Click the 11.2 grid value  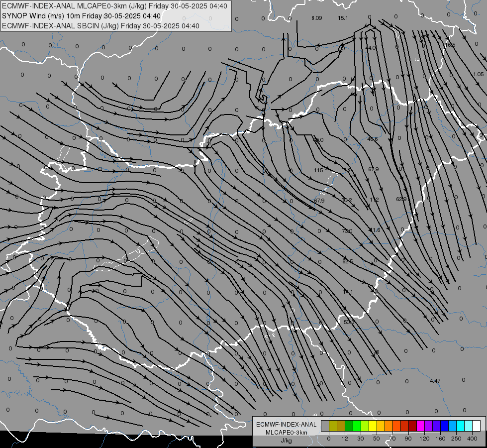click(x=374, y=200)
